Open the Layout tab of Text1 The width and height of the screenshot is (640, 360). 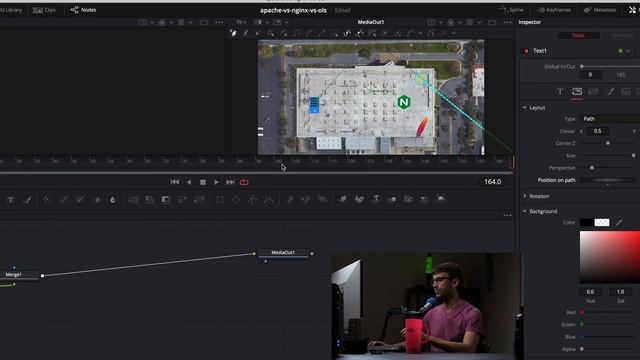pos(577,91)
